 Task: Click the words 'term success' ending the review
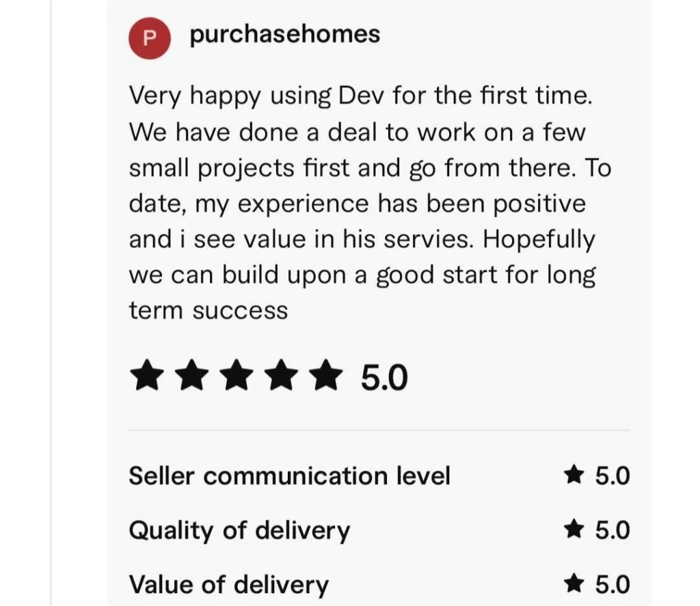click(208, 311)
